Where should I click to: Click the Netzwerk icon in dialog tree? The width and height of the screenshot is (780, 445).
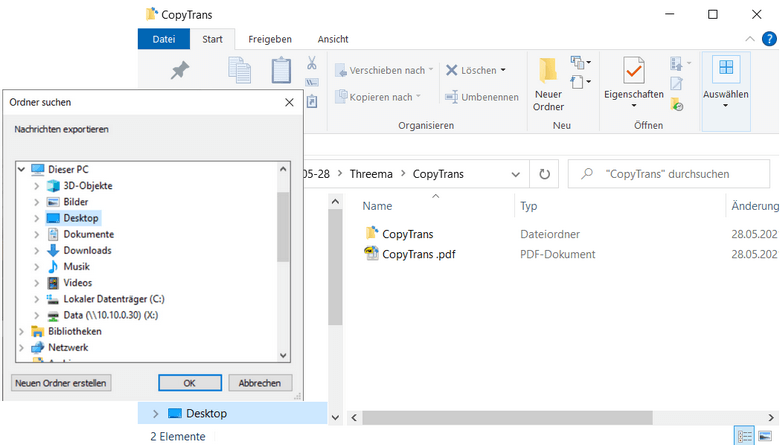[37, 348]
